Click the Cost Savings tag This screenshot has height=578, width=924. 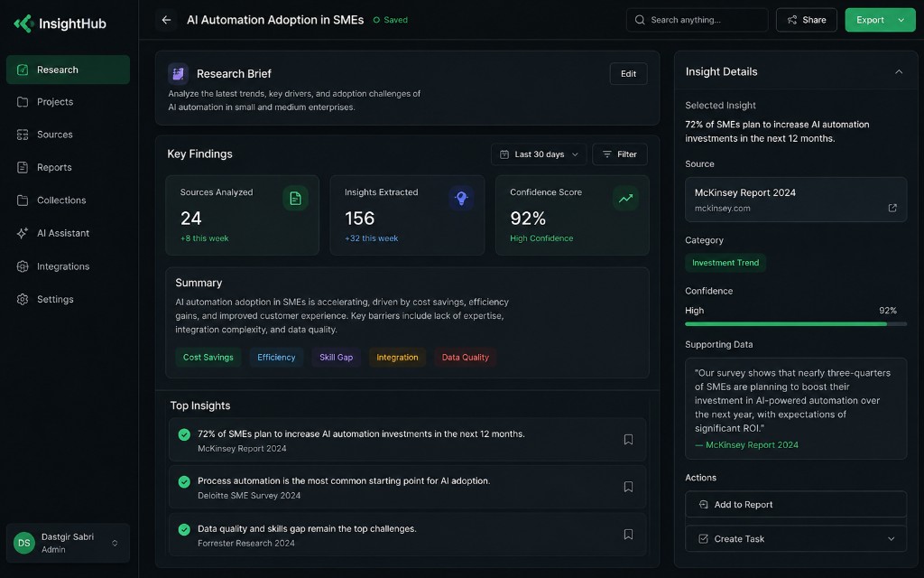[x=208, y=358]
